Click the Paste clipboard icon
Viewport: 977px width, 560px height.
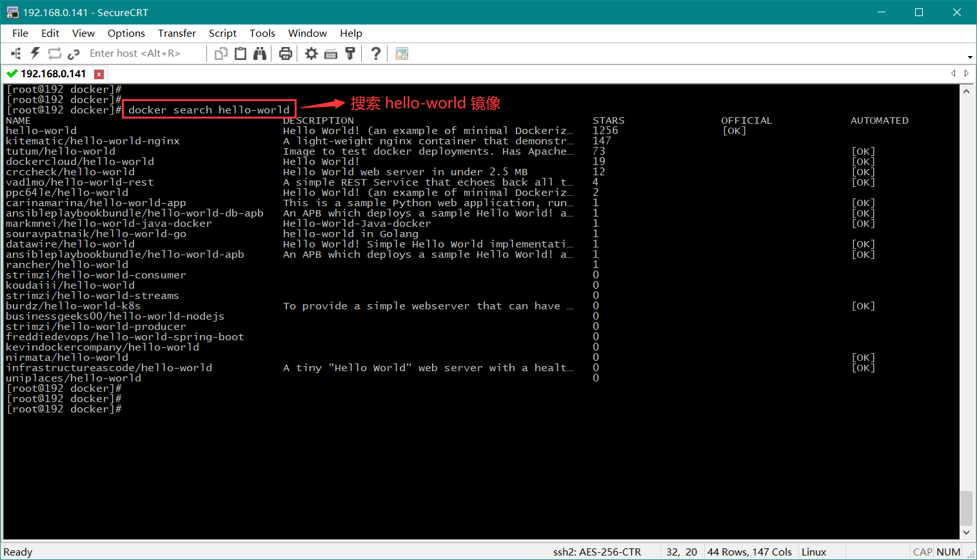[241, 53]
